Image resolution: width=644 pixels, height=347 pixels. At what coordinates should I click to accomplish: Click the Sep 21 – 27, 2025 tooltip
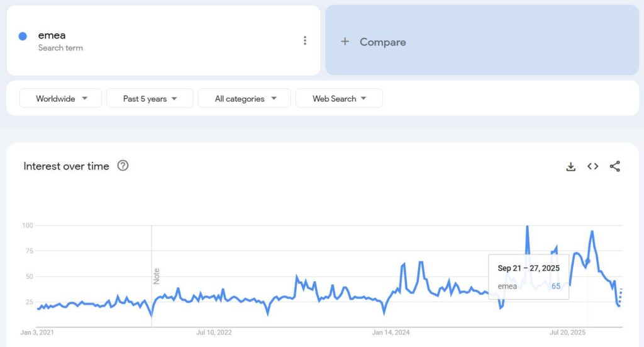tap(528, 276)
